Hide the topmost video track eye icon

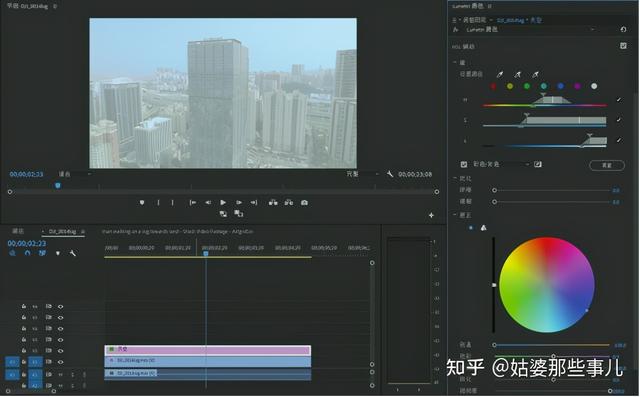pos(60,306)
